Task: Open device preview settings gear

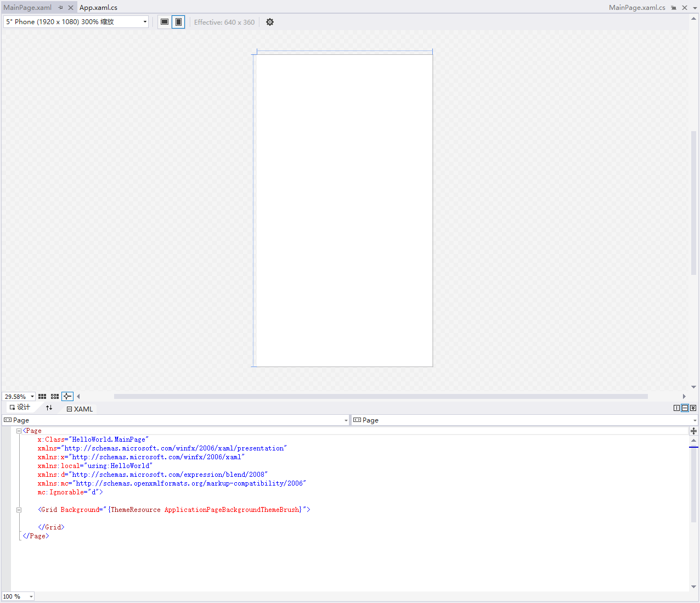Action: [270, 22]
